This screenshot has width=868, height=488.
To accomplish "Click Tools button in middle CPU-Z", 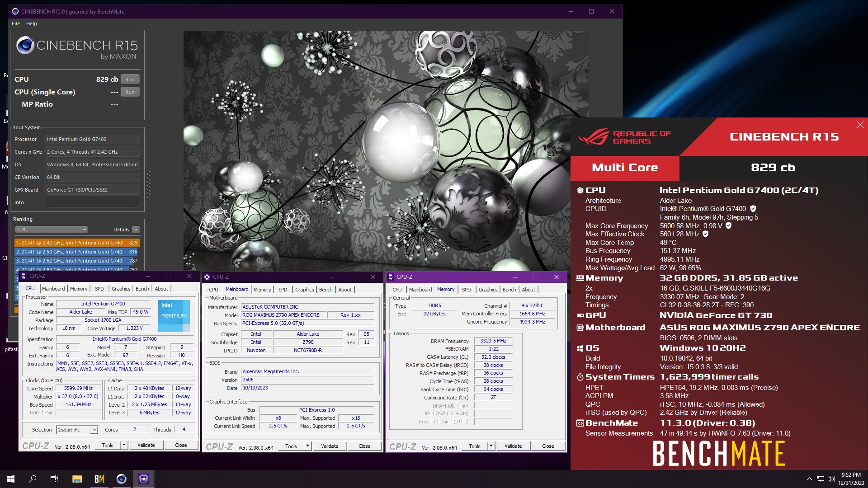I will tap(291, 446).
